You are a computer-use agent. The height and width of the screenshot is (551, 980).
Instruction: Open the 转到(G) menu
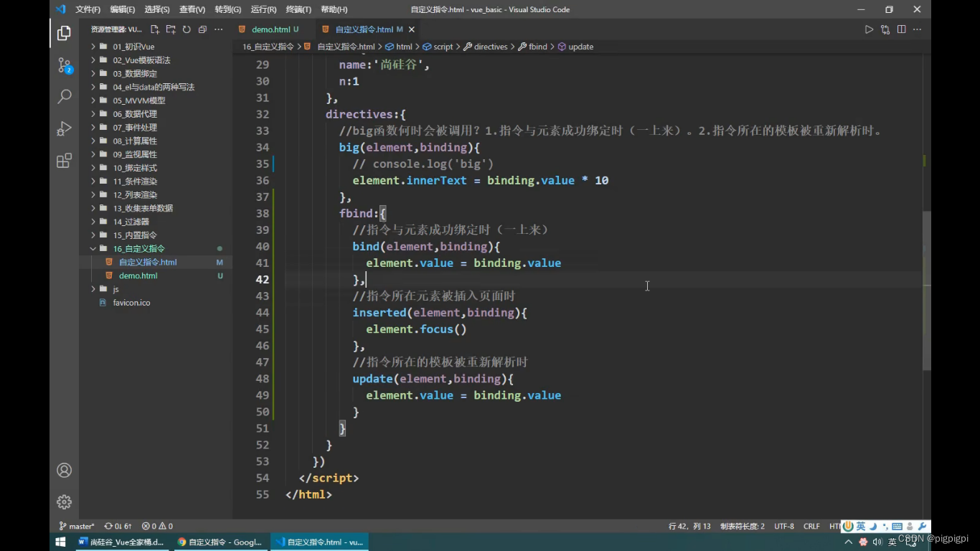coord(228,9)
